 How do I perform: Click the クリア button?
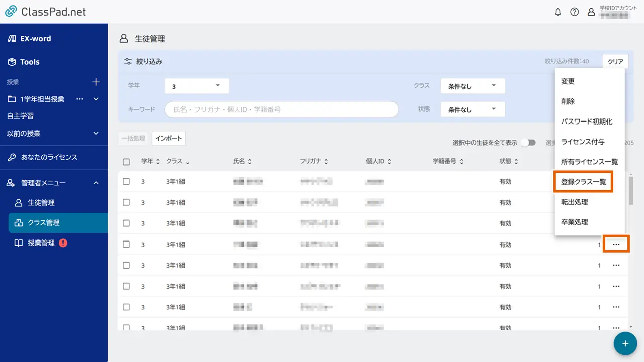[615, 61]
